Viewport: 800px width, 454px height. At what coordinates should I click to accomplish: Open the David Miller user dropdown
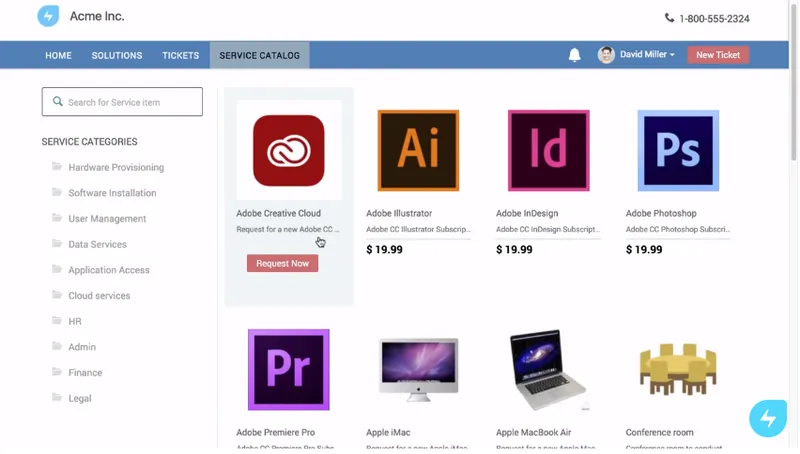click(x=647, y=55)
